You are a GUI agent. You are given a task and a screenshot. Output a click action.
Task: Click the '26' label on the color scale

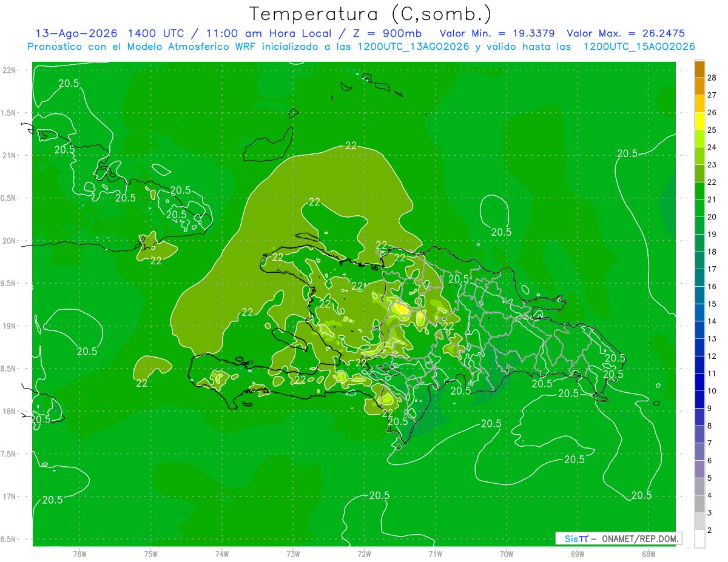click(x=712, y=112)
